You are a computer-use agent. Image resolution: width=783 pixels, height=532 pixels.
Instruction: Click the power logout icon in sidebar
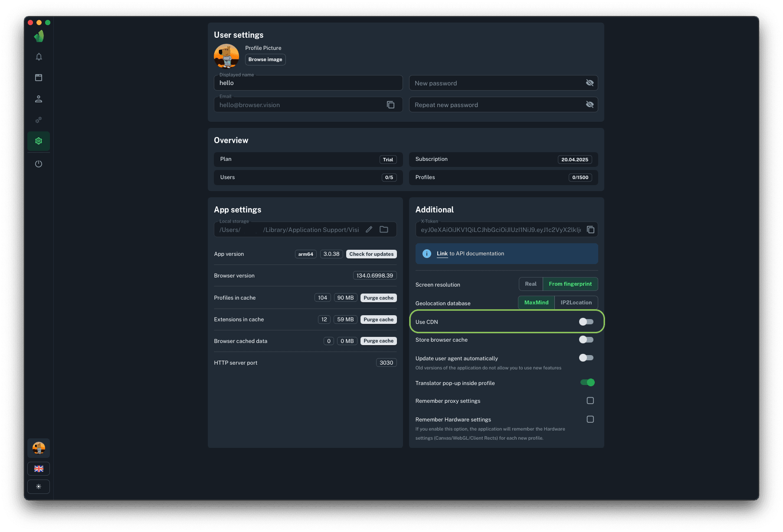pos(39,164)
